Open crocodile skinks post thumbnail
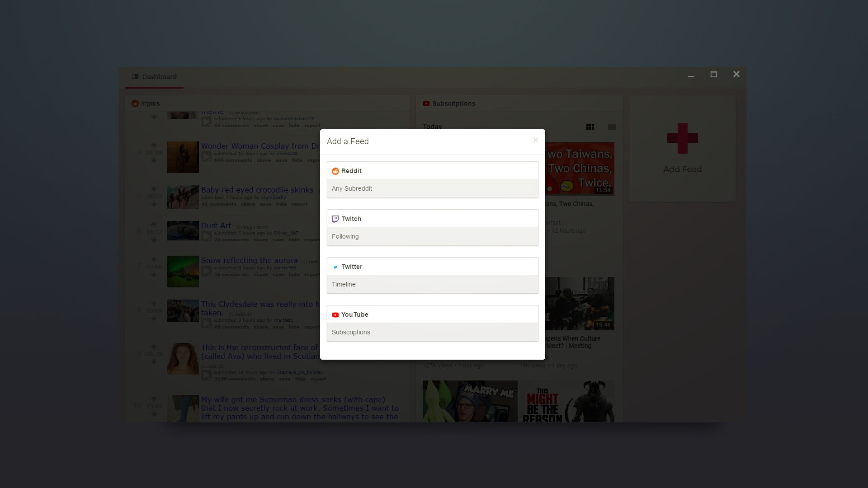The image size is (868, 488). [183, 197]
